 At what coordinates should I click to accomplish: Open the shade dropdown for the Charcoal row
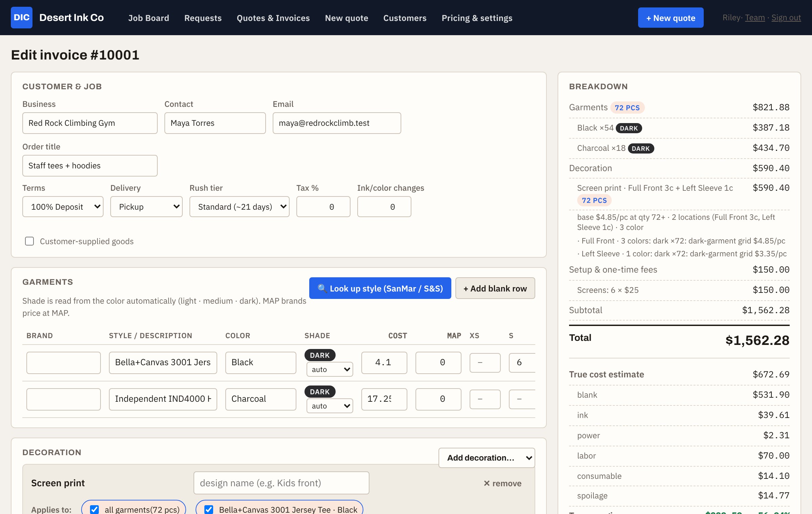point(330,406)
